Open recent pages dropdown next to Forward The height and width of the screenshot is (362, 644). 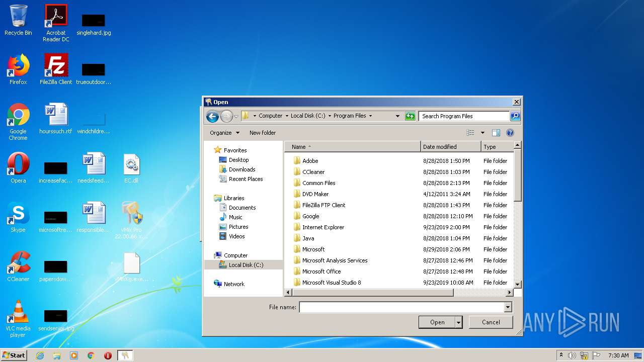[236, 117]
